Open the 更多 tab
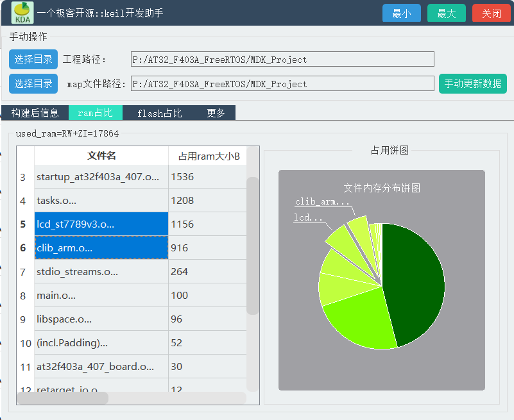Image resolution: width=514 pixels, height=420 pixels. pyautogui.click(x=216, y=113)
